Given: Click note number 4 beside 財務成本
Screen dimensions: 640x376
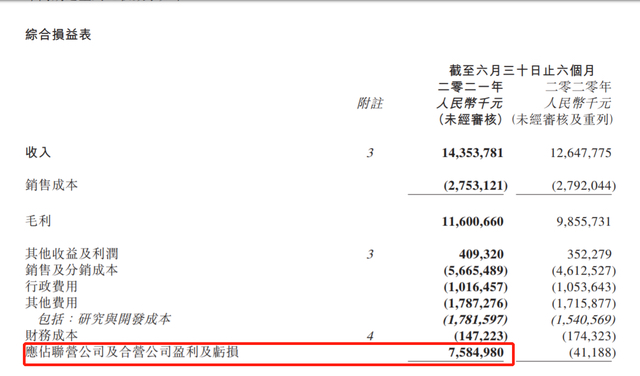Looking at the screenshot, I should 370,336.
